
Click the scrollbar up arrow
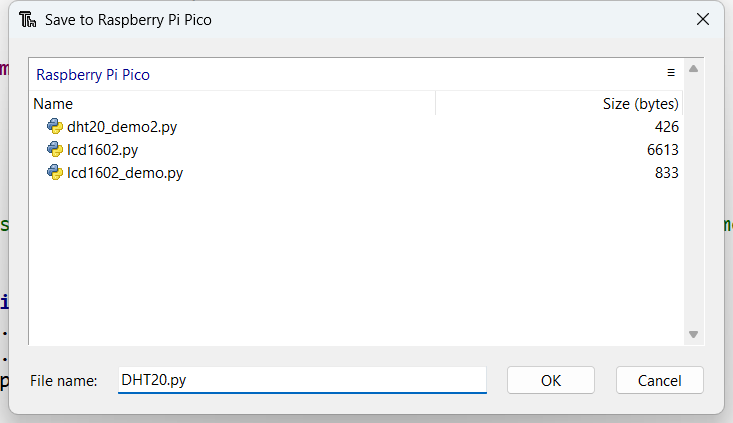pyautogui.click(x=693, y=69)
